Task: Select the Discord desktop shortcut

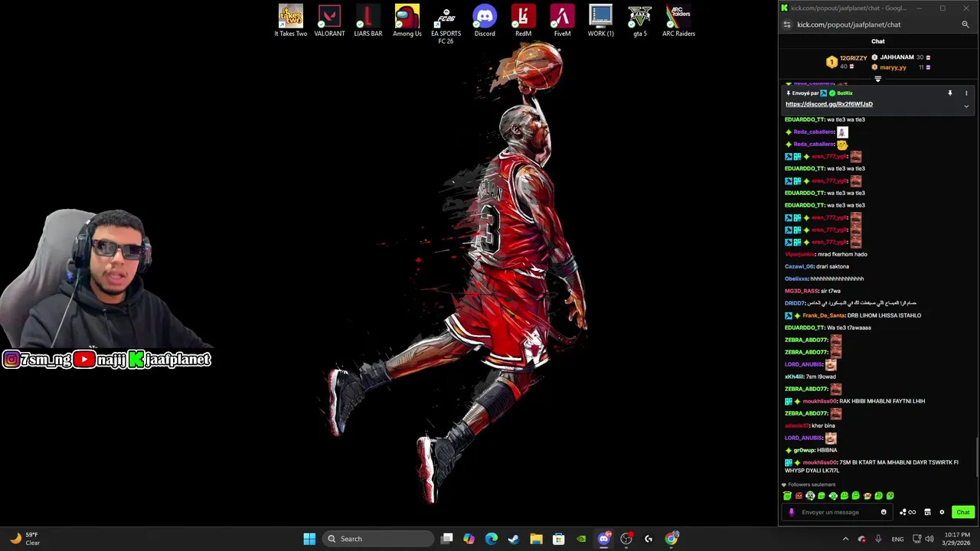Action: pos(485,21)
